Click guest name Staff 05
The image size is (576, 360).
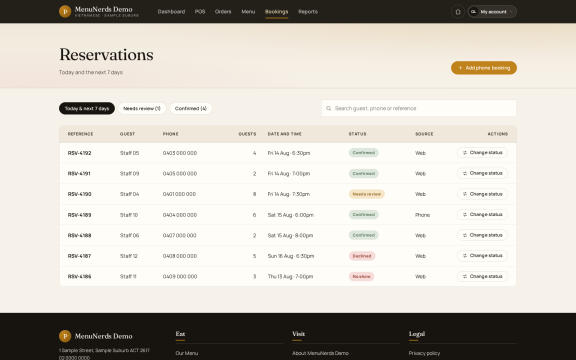pyautogui.click(x=129, y=153)
